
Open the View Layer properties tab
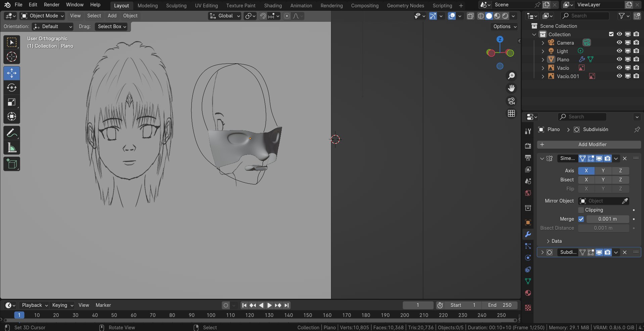coord(528,169)
